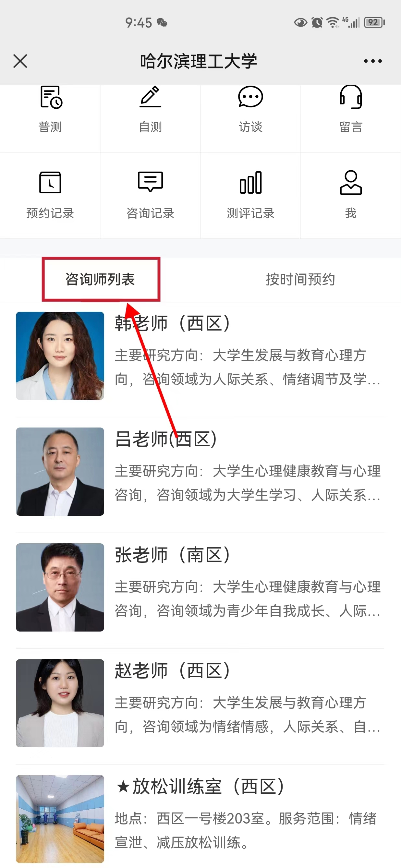Select 韩老师（西区）photo
The image size is (401, 868).
(60, 356)
